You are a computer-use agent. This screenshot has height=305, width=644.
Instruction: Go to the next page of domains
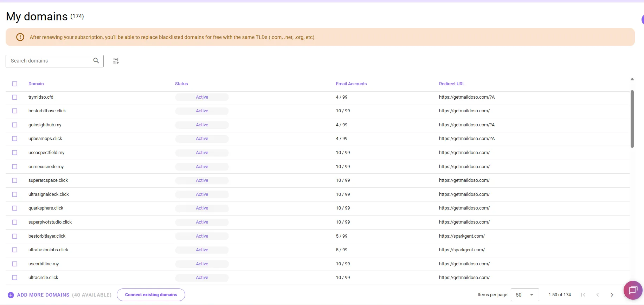(612, 295)
